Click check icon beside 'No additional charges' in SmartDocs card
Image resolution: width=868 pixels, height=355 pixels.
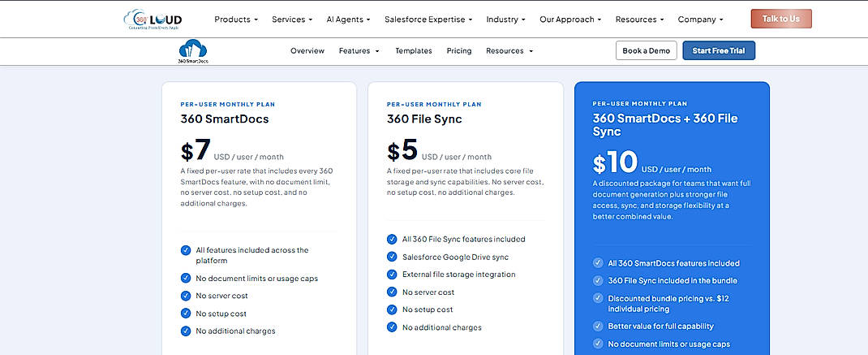[x=186, y=331]
